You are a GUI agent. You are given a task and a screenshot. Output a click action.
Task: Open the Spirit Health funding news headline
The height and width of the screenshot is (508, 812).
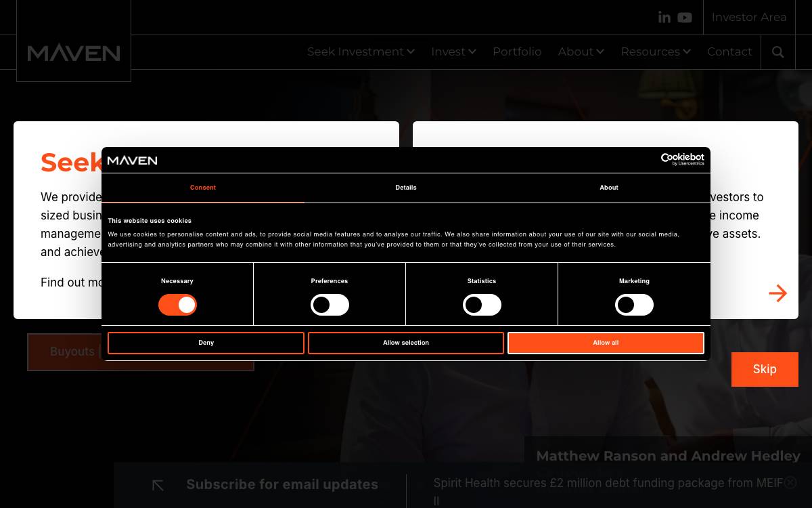pos(608,492)
